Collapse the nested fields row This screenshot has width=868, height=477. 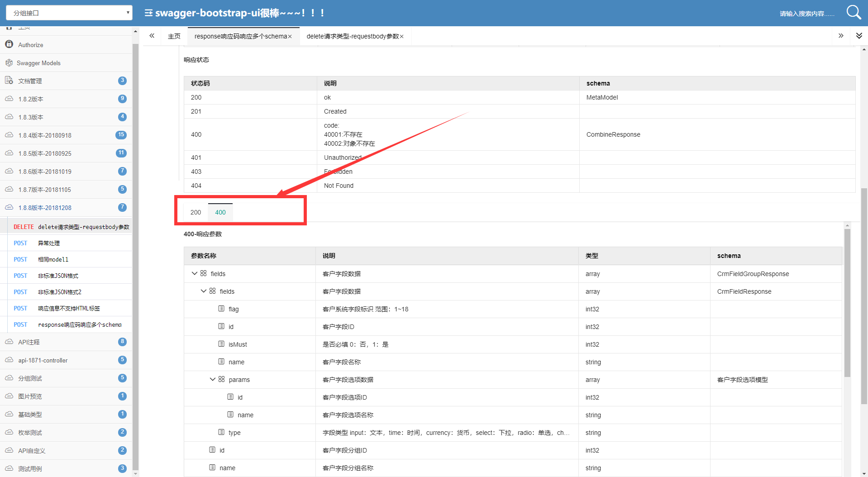click(x=204, y=291)
